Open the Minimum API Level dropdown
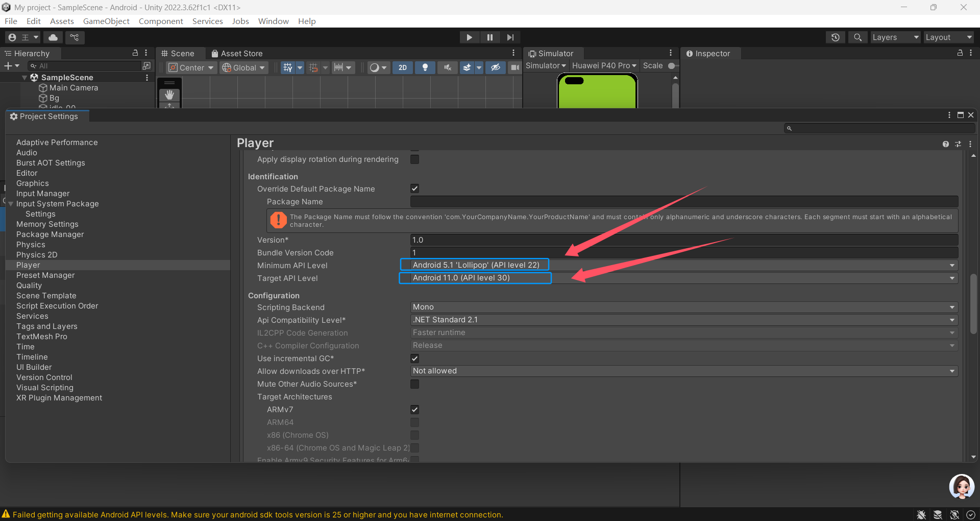Viewport: 980px width, 521px height. tap(684, 265)
